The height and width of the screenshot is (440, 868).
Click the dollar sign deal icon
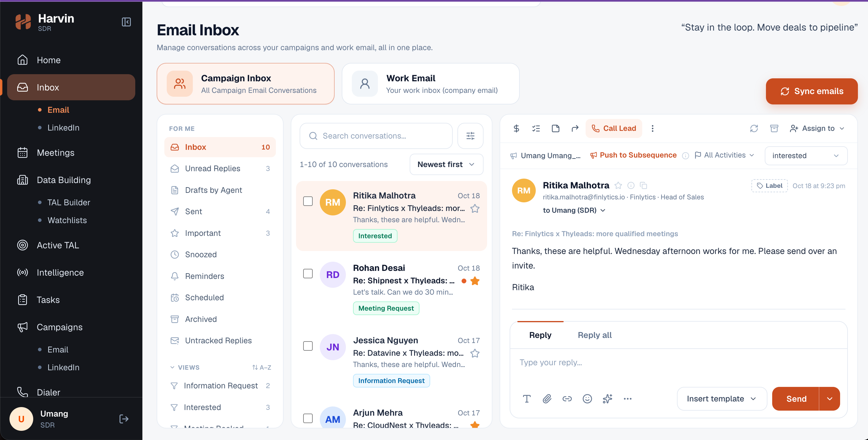pos(516,128)
